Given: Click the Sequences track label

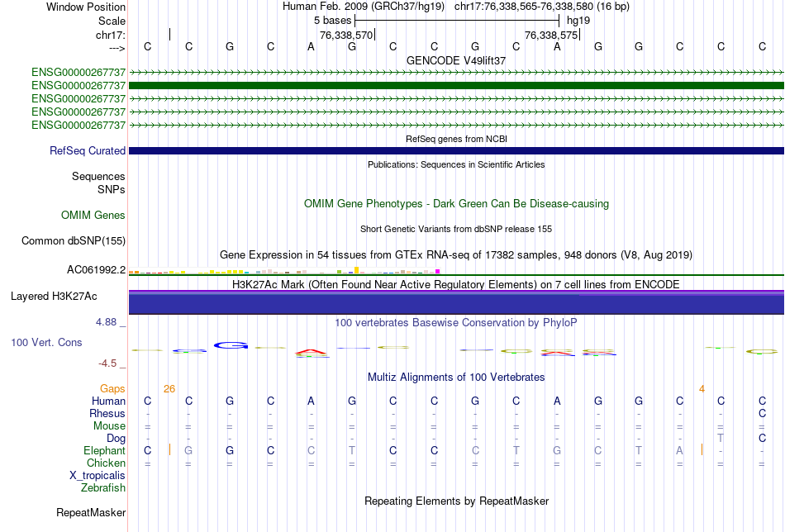Looking at the screenshot, I should pos(98,176).
